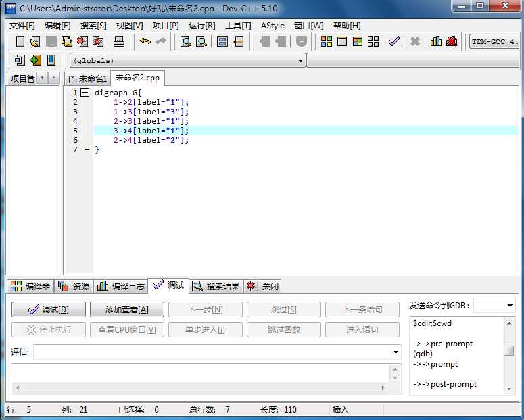The image size is (524, 420).
Task: Go to function toolbar icon
Action: coord(222,41)
